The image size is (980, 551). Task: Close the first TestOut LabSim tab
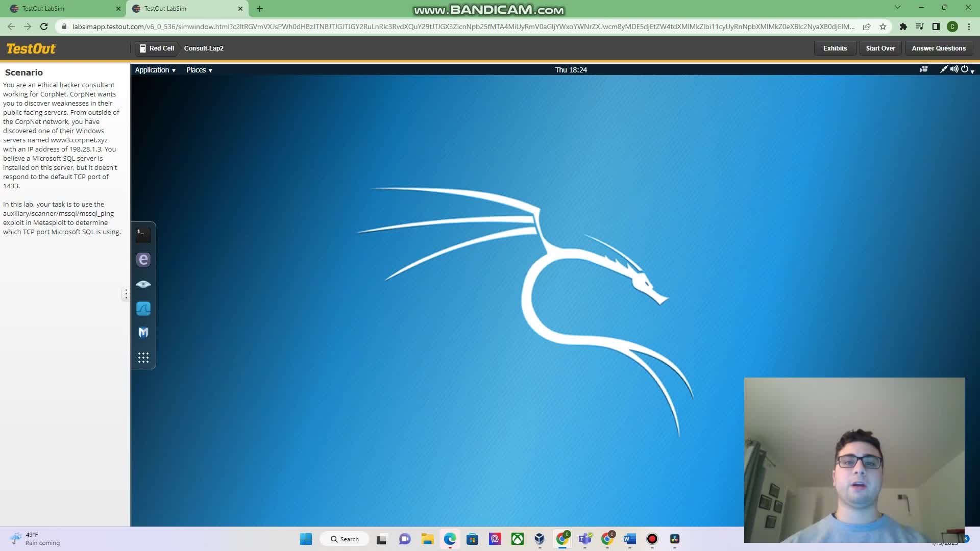(x=118, y=9)
